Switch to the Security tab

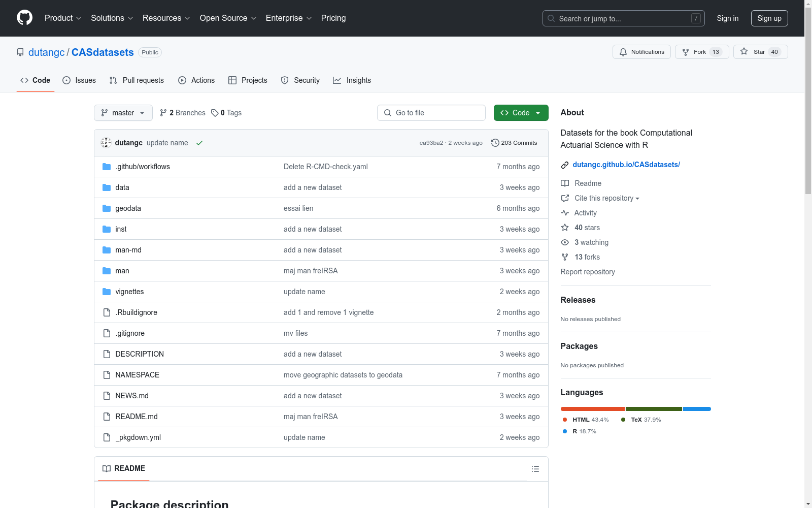[300, 80]
